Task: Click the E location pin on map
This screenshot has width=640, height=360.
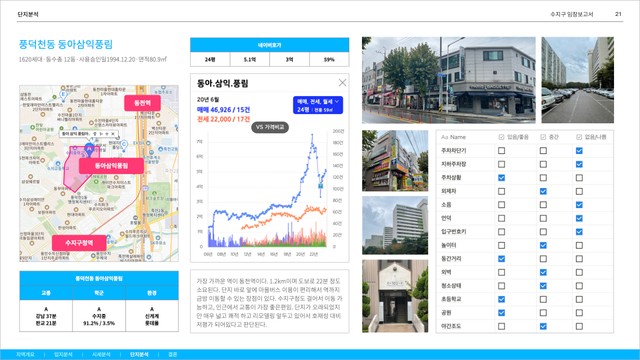Action: [63, 95]
